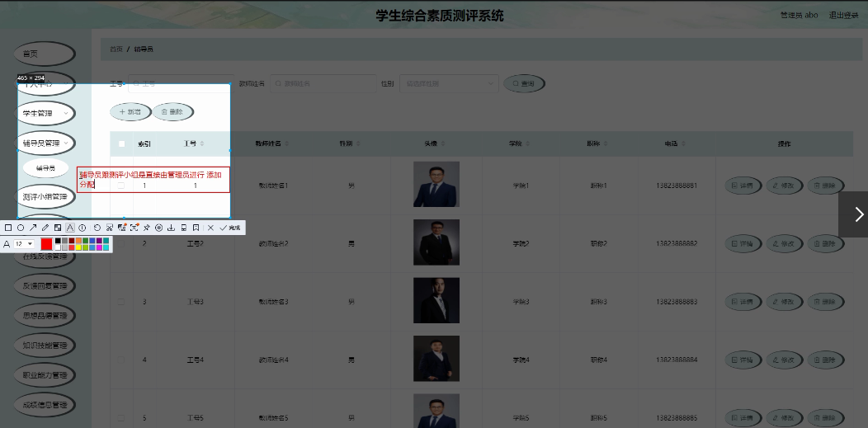The height and width of the screenshot is (428, 868).
Task: Open 知识技能管理 in the sidebar
Action: pos(45,346)
